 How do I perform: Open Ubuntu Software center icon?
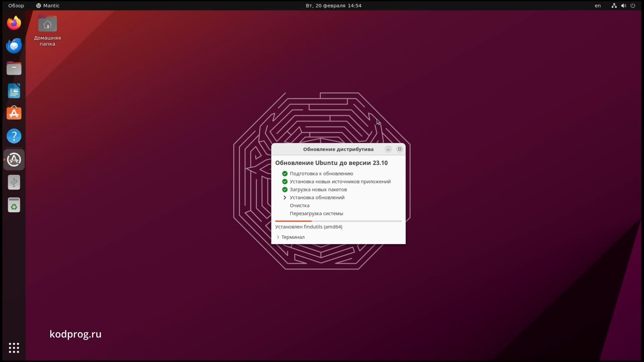tap(14, 114)
